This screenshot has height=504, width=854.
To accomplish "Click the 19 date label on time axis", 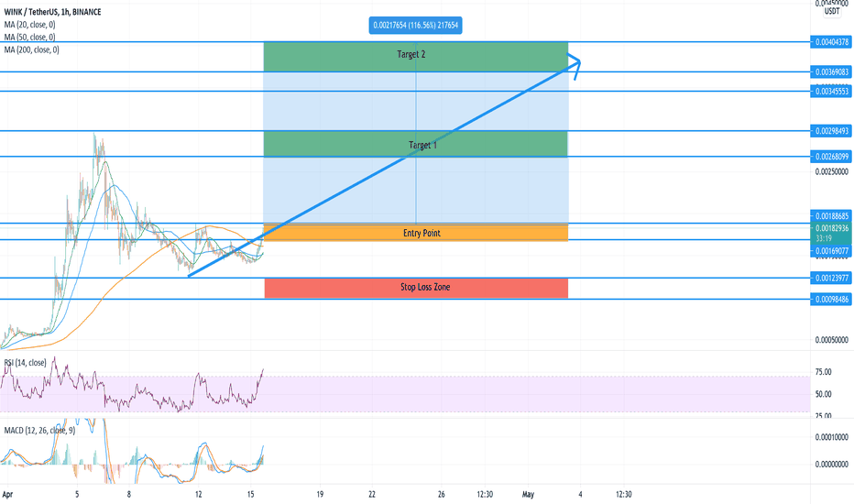I will coord(320,495).
